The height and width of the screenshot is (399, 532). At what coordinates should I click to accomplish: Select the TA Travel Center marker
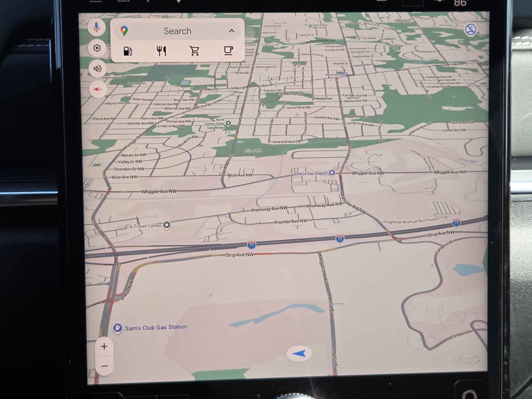pos(167,225)
